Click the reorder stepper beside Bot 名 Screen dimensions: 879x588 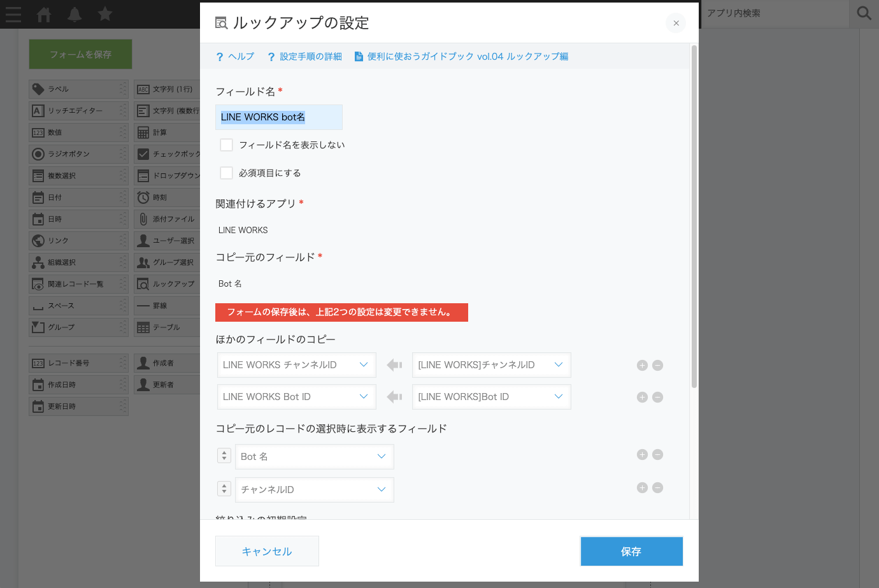(224, 455)
